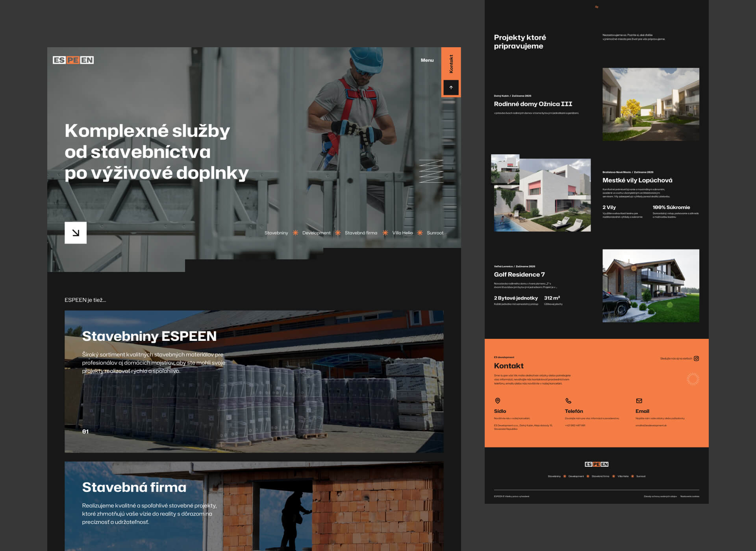The height and width of the screenshot is (551, 756).
Task: Click the 'ESPEEN je tiež...' label
Action: pyautogui.click(x=85, y=300)
